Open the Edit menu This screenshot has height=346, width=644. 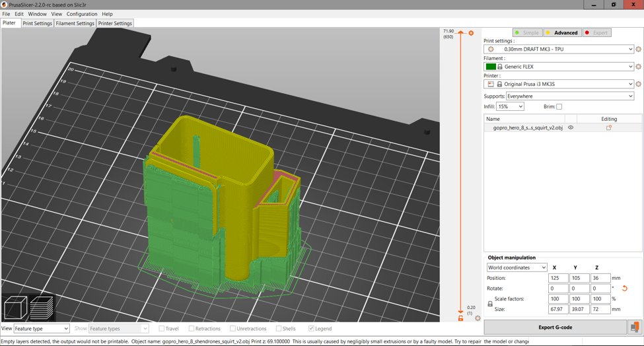[x=19, y=14]
